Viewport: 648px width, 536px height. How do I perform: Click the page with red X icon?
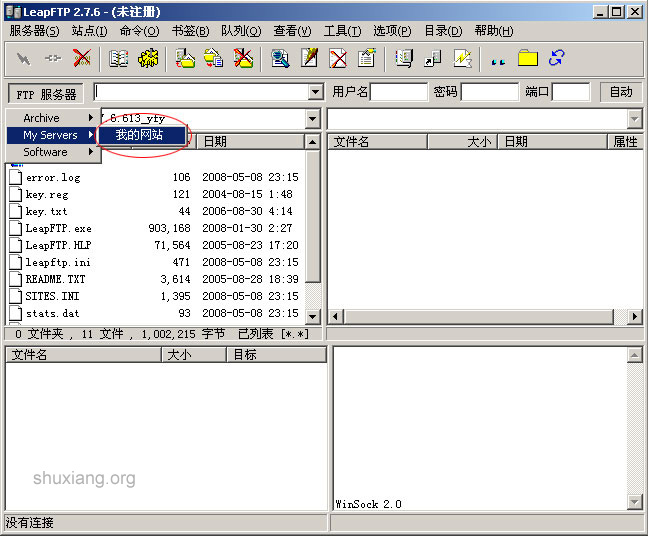[x=338, y=58]
